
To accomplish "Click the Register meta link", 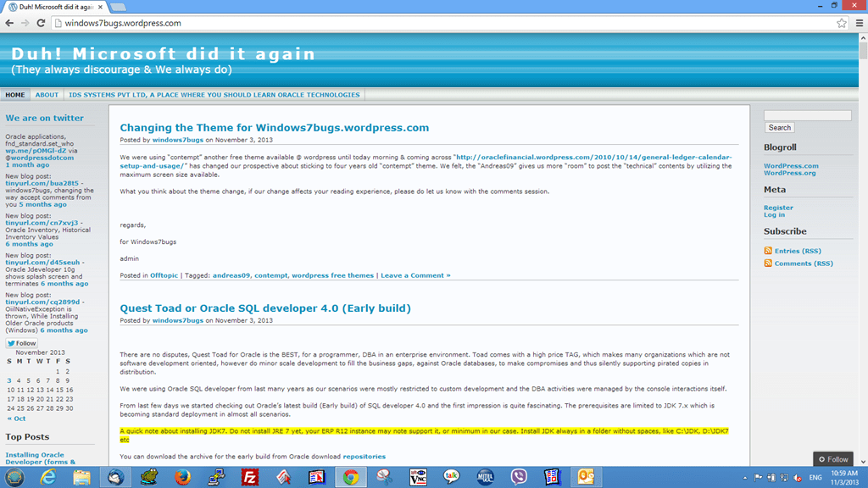I will [778, 208].
